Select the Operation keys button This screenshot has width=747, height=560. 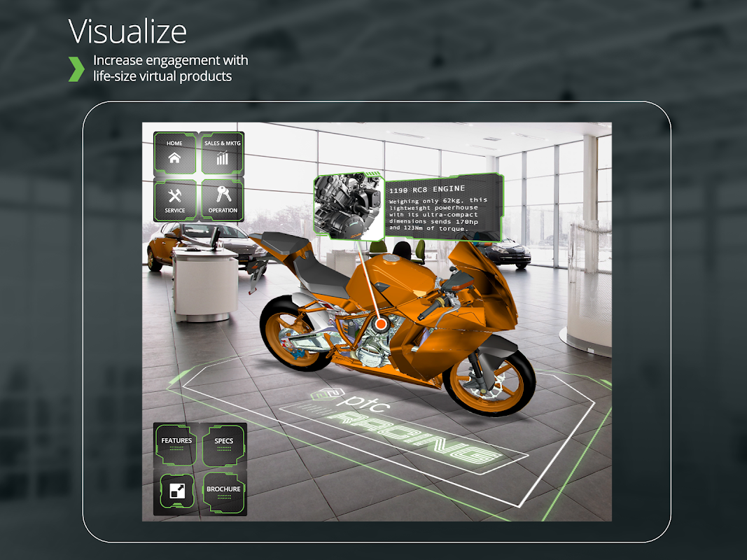coord(223,200)
